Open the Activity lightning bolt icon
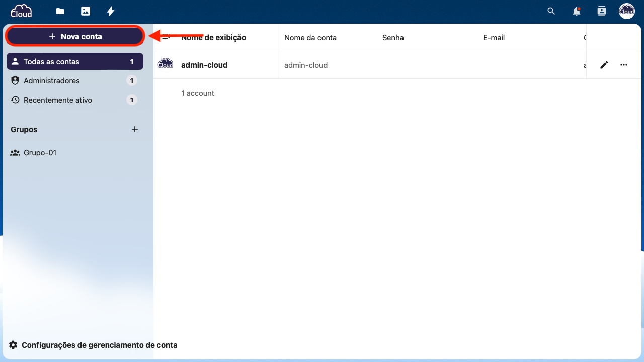 [x=111, y=11]
